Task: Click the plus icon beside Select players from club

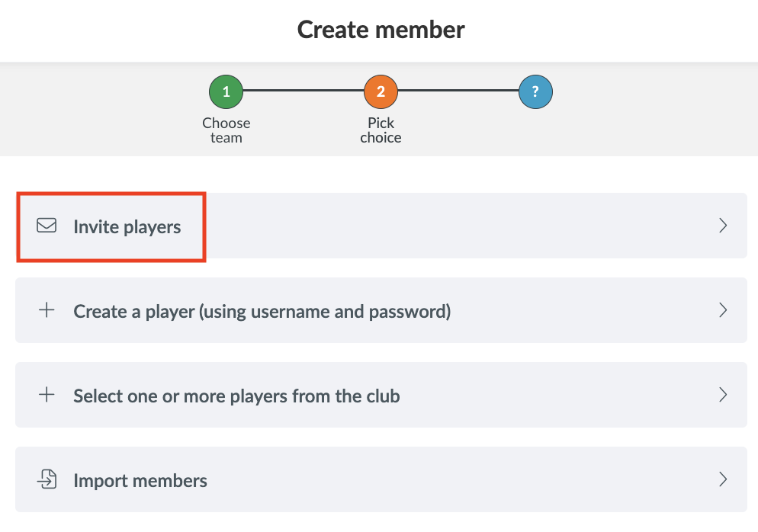Action: (47, 395)
